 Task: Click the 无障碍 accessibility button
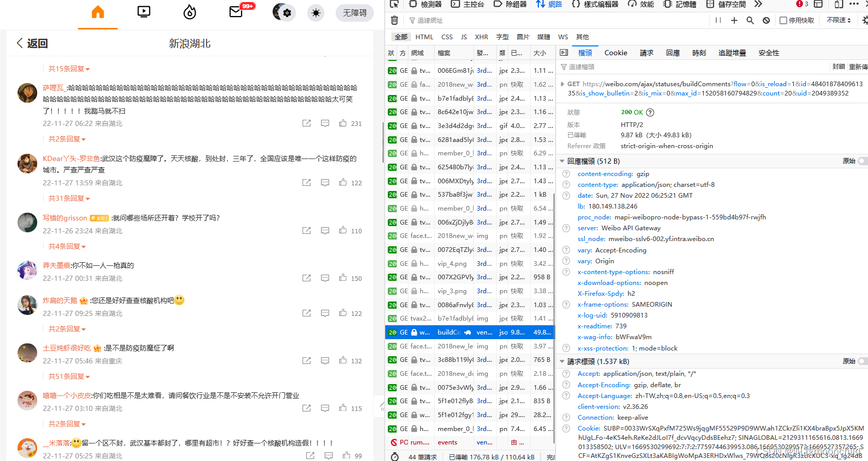pyautogui.click(x=355, y=12)
